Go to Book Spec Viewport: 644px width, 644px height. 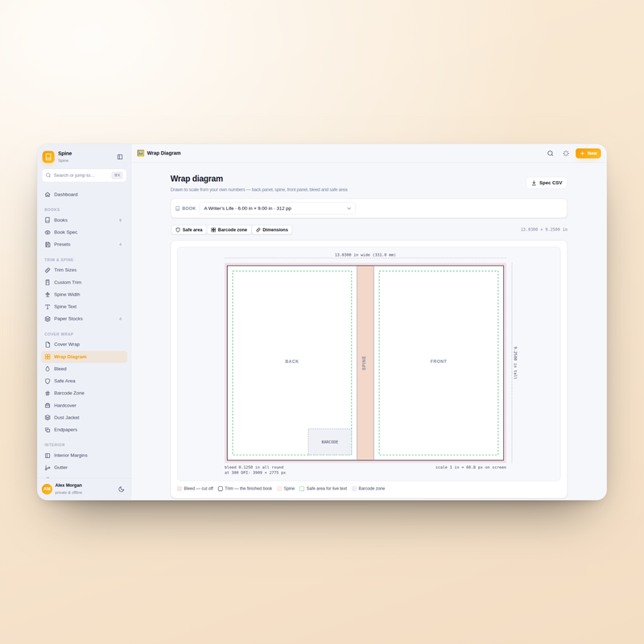85,232
